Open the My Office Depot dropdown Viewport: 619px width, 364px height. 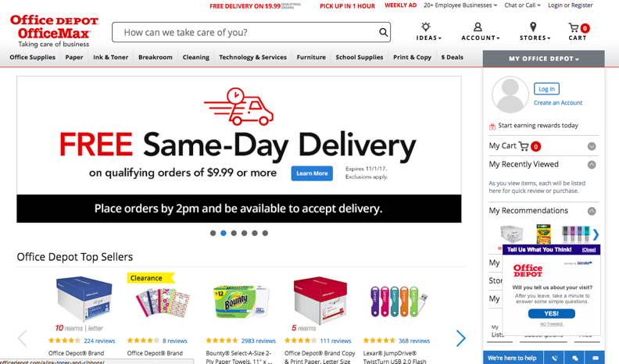pos(544,59)
